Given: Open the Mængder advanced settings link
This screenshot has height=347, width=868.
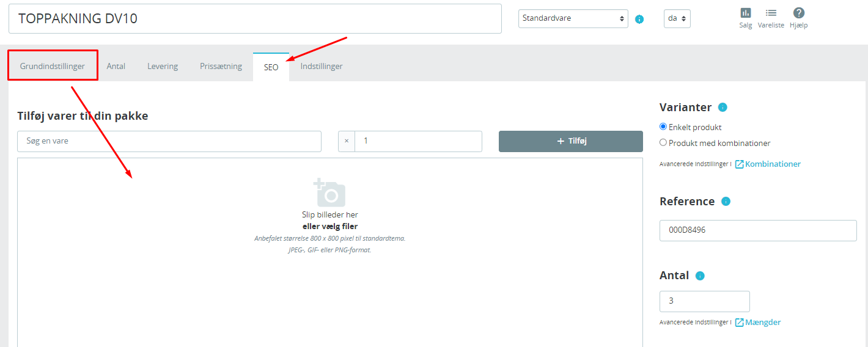Looking at the screenshot, I should [x=763, y=323].
